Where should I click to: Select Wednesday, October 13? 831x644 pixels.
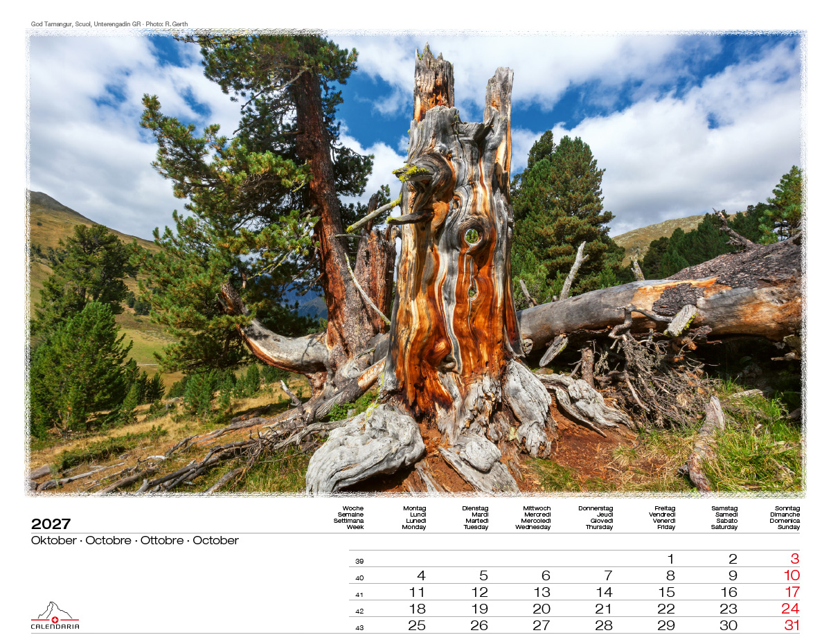tap(542, 592)
